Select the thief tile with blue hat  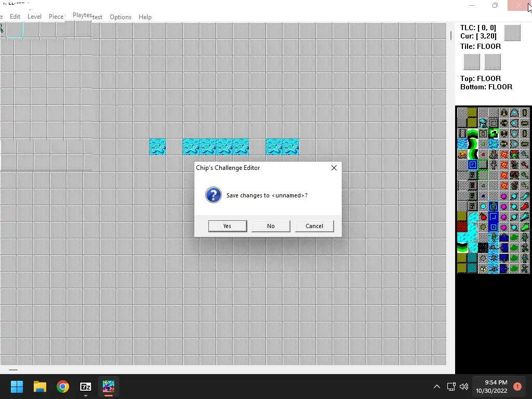pos(483,123)
